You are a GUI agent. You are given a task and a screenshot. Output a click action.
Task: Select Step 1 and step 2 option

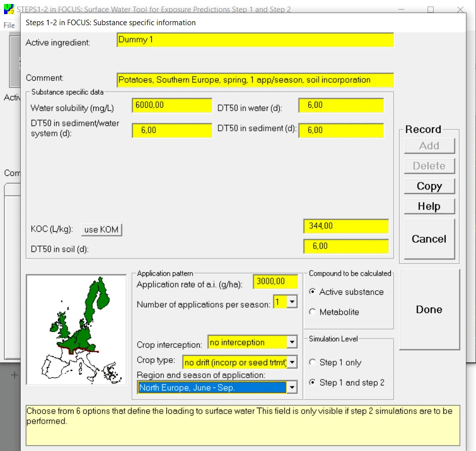[x=313, y=382]
